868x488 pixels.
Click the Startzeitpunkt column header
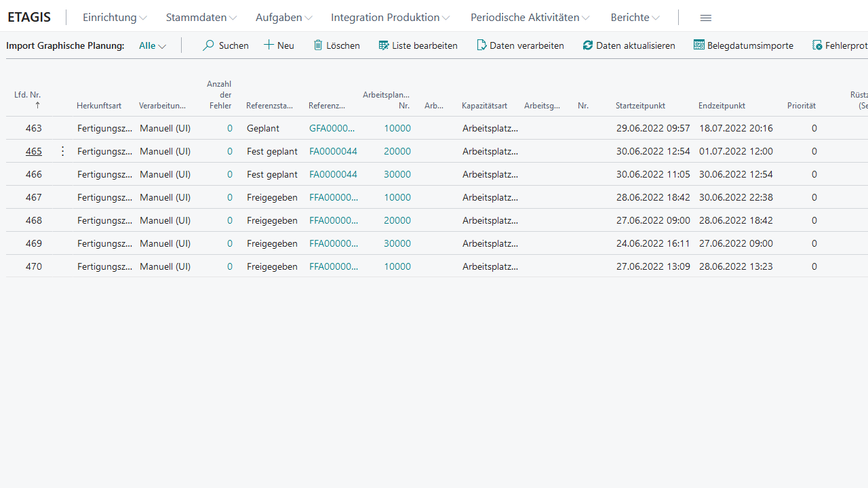640,106
